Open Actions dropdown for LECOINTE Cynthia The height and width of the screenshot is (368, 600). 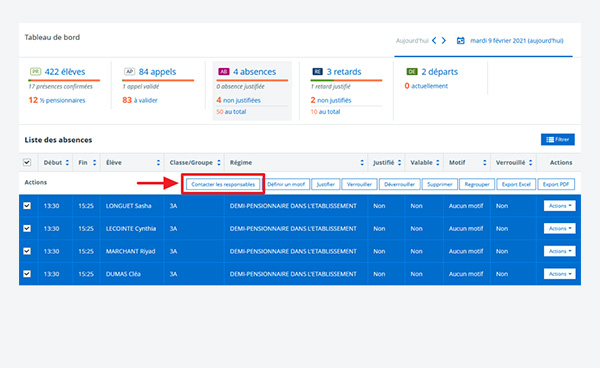tap(559, 228)
